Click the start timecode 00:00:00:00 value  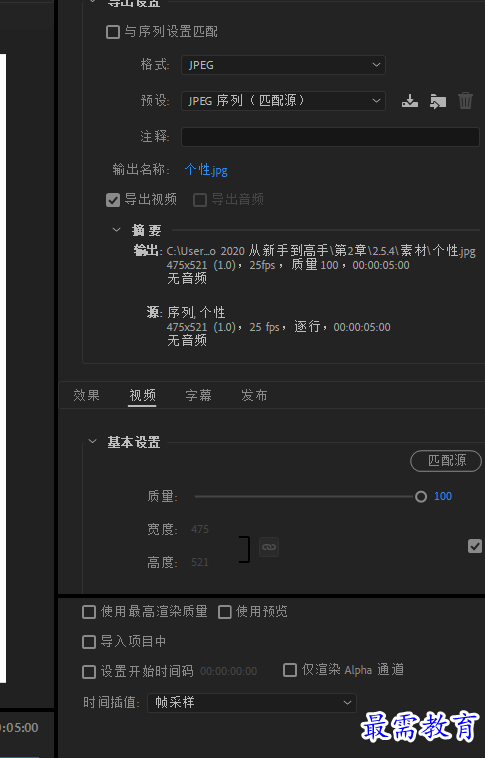pyautogui.click(x=228, y=671)
